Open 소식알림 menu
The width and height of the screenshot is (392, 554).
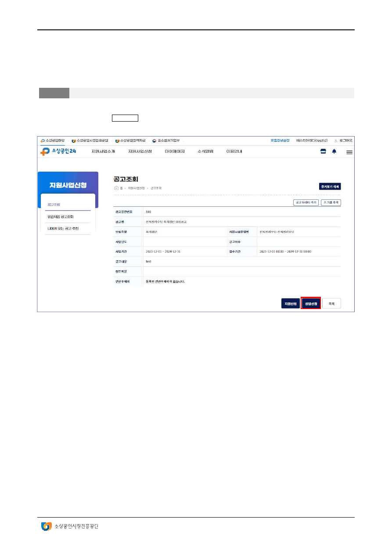pos(205,151)
